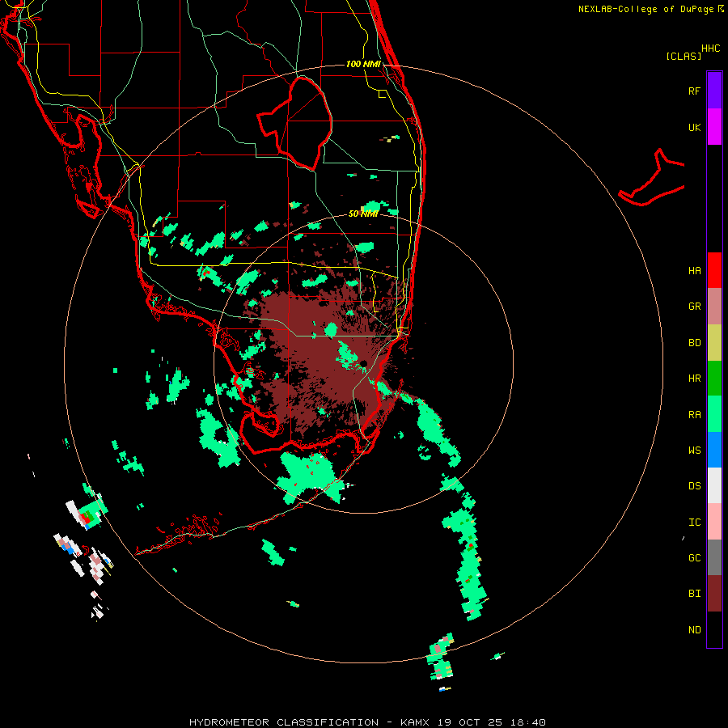Click the RF purple color swatch
This screenshot has width=728, height=728.
(x=714, y=91)
